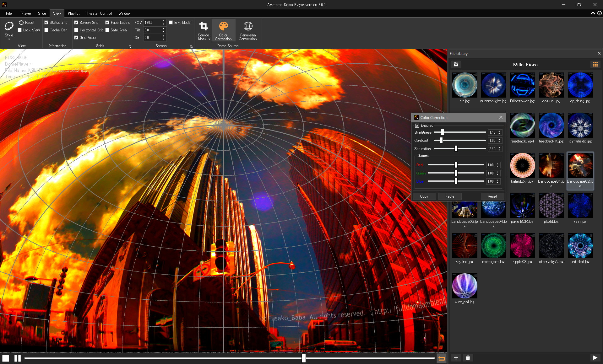603x364 pixels.
Task: Uncheck the Status Info. checkbox
Action: click(x=46, y=23)
